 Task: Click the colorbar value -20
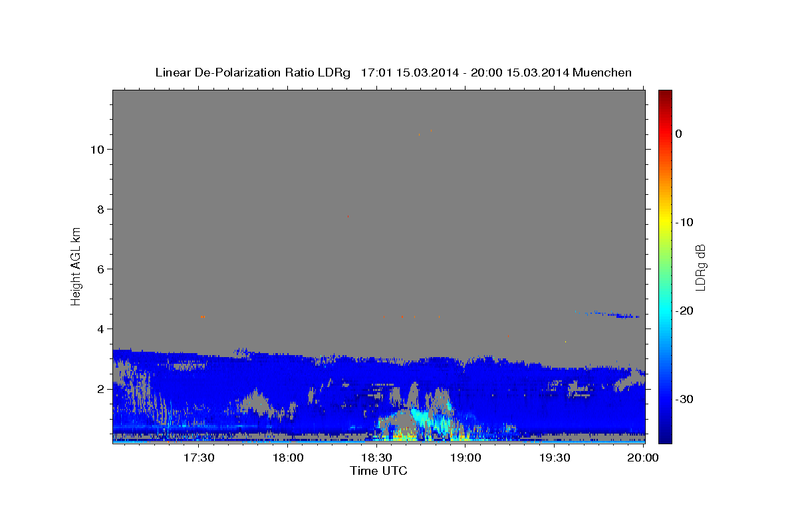tap(685, 311)
